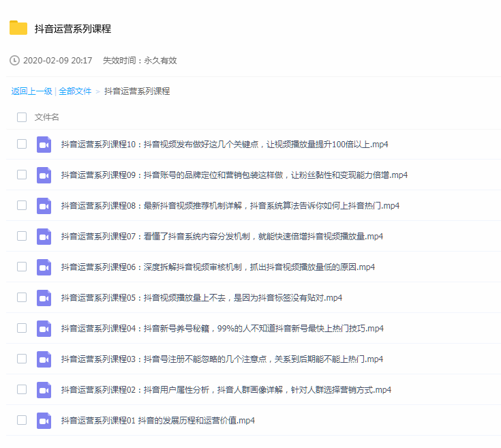Image resolution: width=501 pixels, height=448 pixels.
Task: Tick the checkbox for 课程04 file
Action: coord(22,328)
